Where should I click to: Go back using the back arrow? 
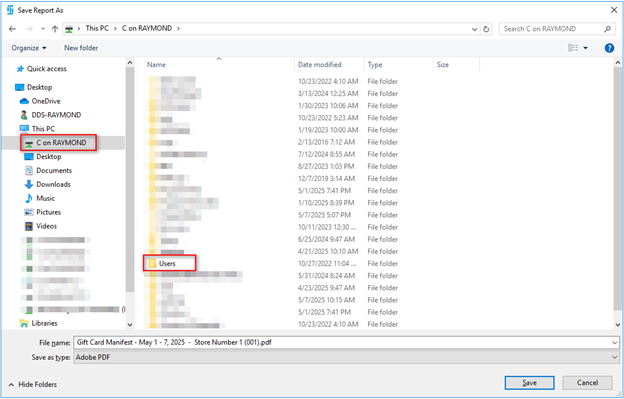12,29
